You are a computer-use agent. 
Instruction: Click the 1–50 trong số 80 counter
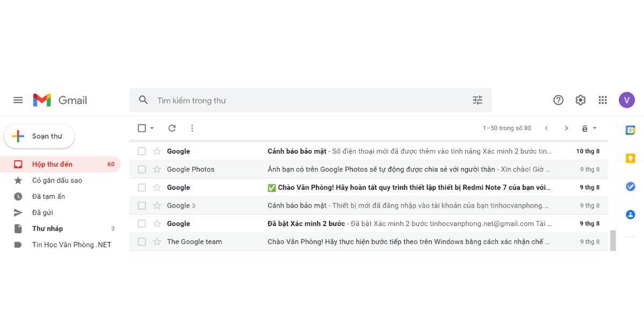point(507,128)
